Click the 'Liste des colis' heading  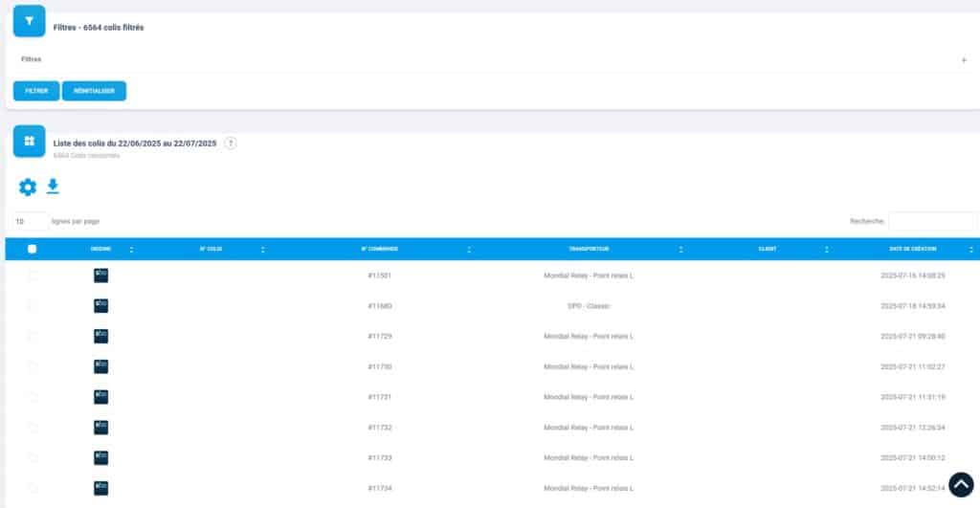[x=135, y=144]
